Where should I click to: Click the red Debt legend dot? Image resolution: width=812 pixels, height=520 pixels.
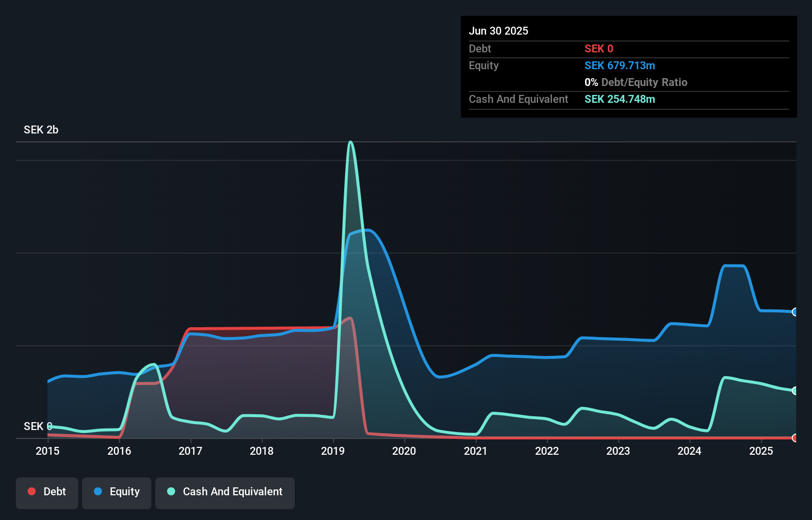pos(32,491)
